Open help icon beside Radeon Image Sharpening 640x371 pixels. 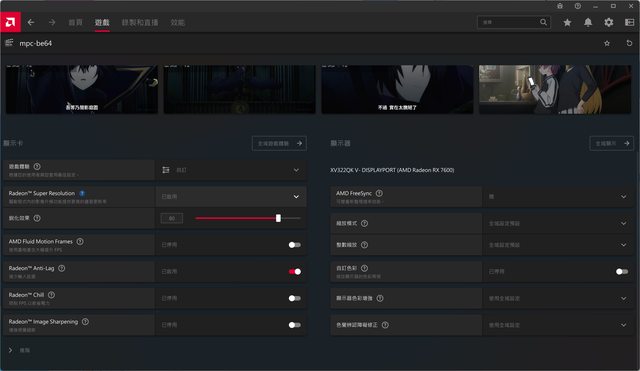pos(85,322)
